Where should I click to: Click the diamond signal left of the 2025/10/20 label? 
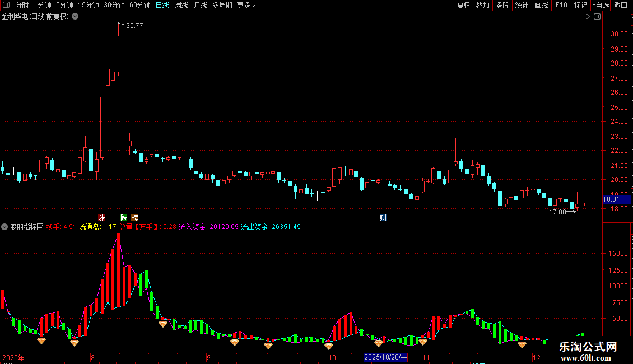click(x=378, y=343)
